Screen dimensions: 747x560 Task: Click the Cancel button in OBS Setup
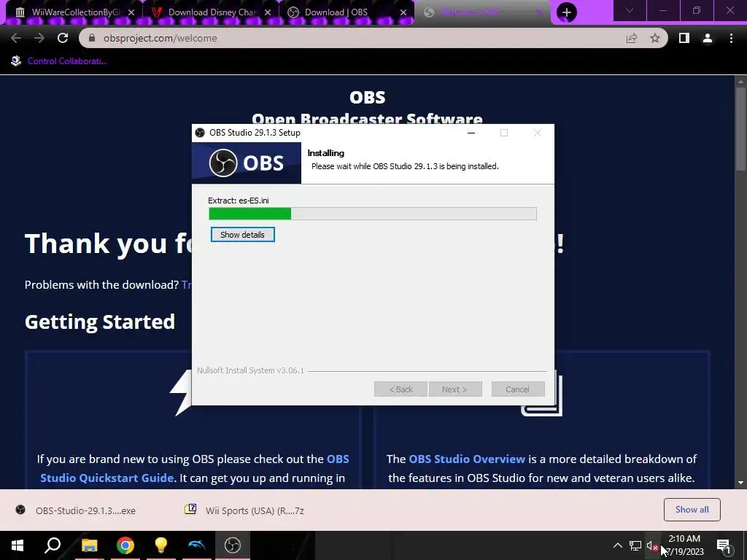click(x=517, y=389)
